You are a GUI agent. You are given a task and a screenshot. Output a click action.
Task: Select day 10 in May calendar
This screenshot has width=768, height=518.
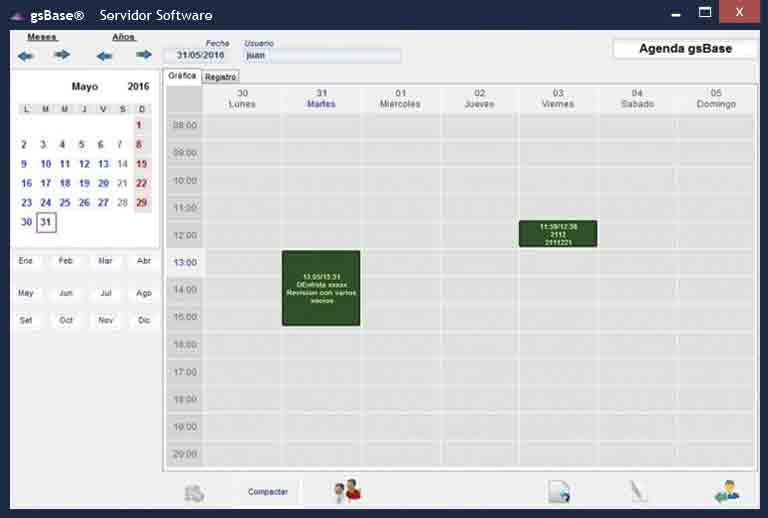(x=46, y=164)
